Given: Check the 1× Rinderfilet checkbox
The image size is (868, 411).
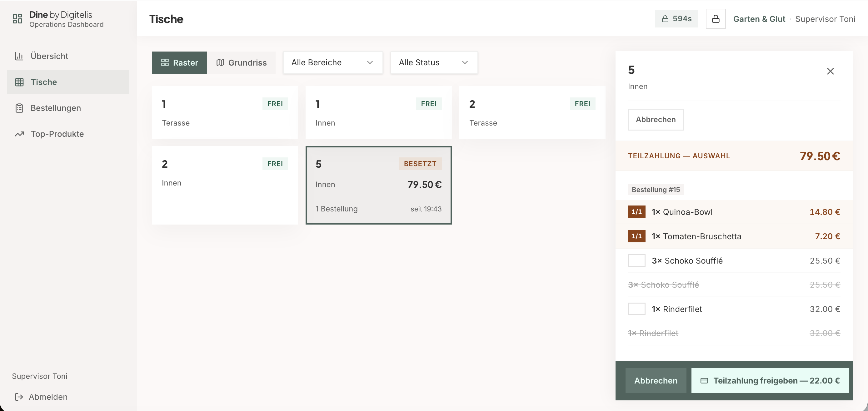Looking at the screenshot, I should point(636,309).
